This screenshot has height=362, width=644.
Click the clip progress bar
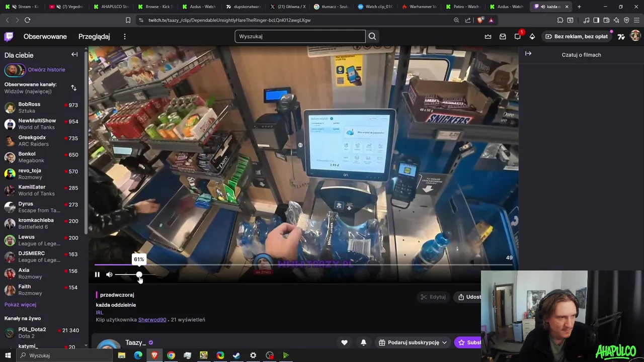[303, 264]
